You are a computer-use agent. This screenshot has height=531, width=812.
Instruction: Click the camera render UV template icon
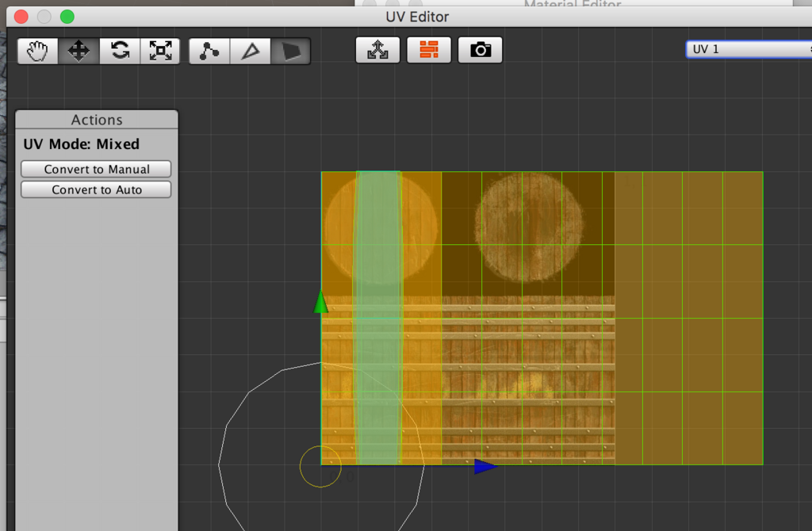click(480, 50)
